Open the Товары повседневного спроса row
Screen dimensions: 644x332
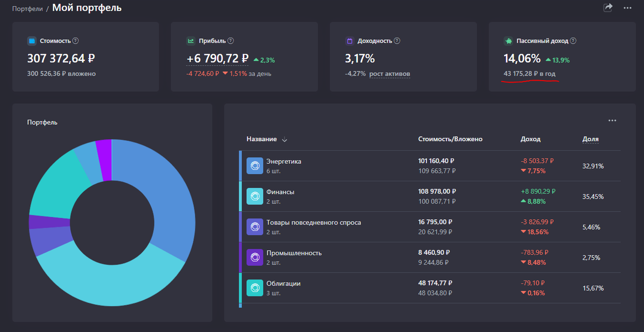point(429,227)
